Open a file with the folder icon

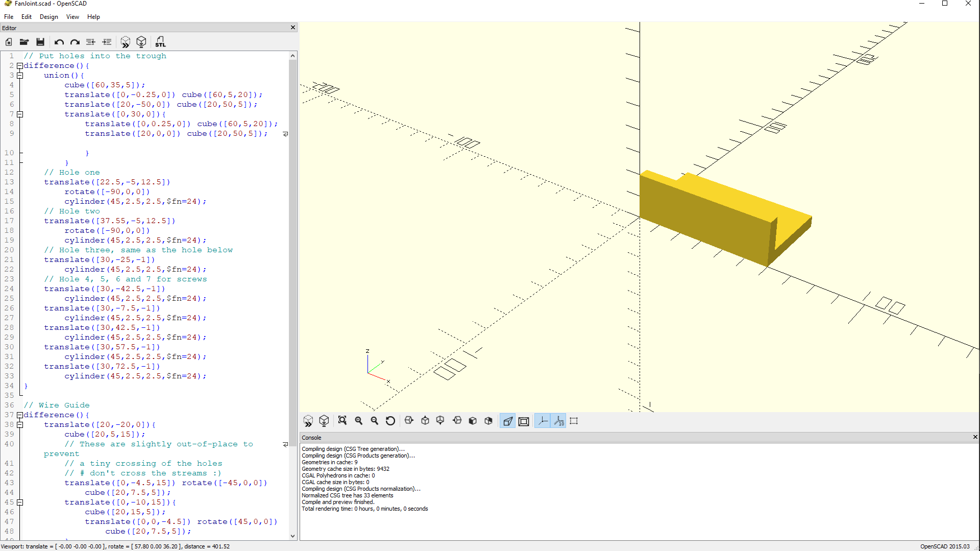(24, 42)
